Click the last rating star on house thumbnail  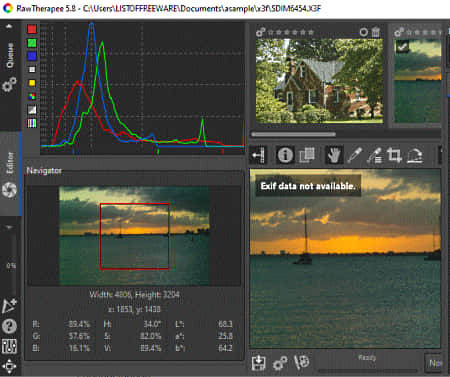tap(311, 32)
